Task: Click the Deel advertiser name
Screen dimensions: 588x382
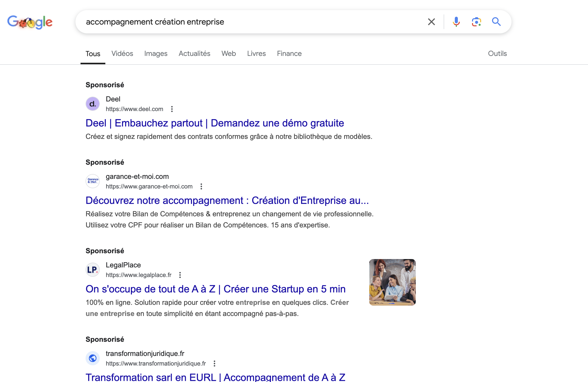Action: [x=113, y=99]
